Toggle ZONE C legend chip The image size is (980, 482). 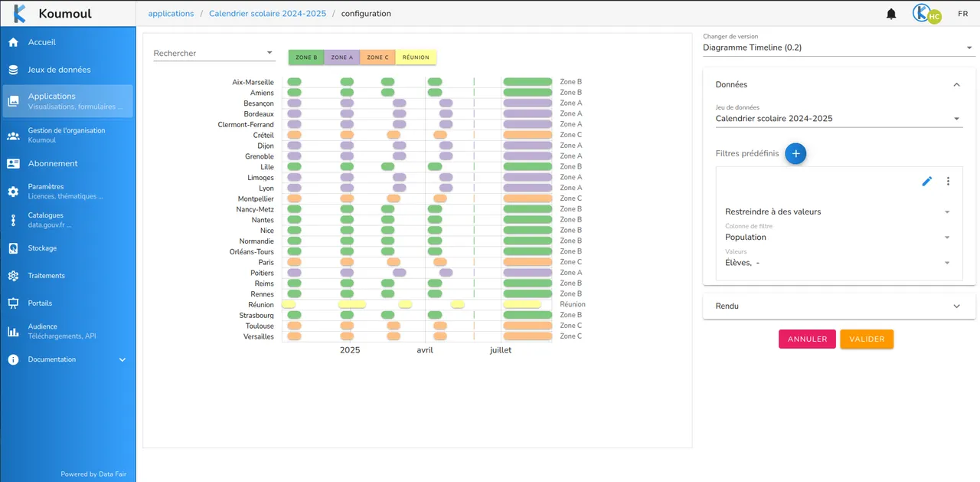coord(377,57)
